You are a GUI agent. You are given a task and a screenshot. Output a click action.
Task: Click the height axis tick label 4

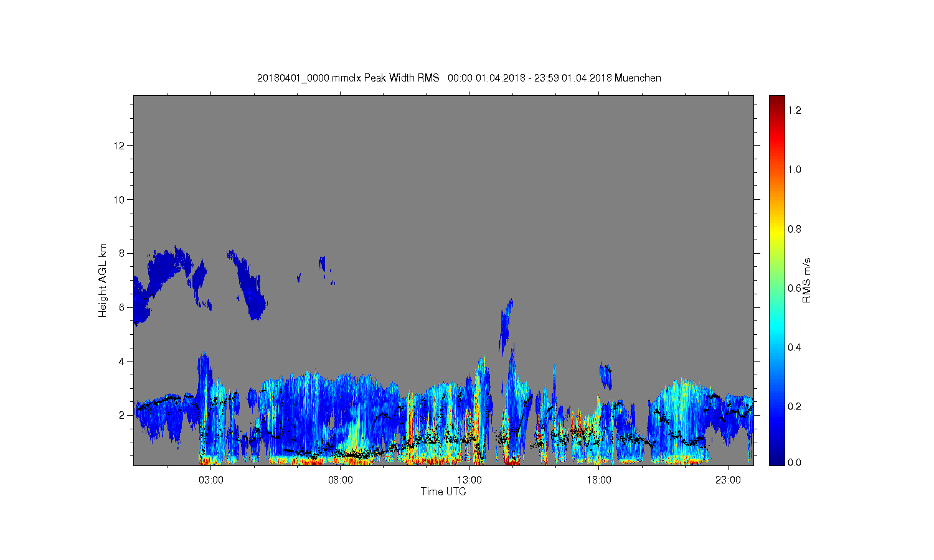(123, 361)
